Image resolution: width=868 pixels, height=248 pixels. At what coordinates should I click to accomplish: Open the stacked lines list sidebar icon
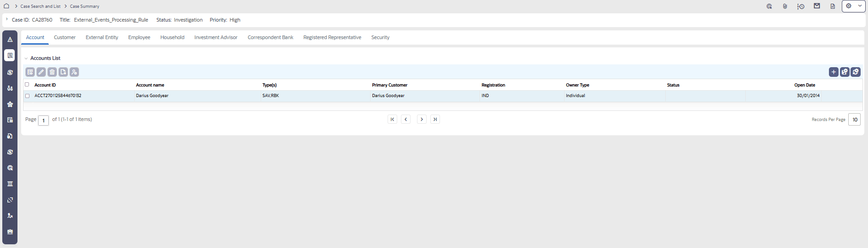click(10, 184)
